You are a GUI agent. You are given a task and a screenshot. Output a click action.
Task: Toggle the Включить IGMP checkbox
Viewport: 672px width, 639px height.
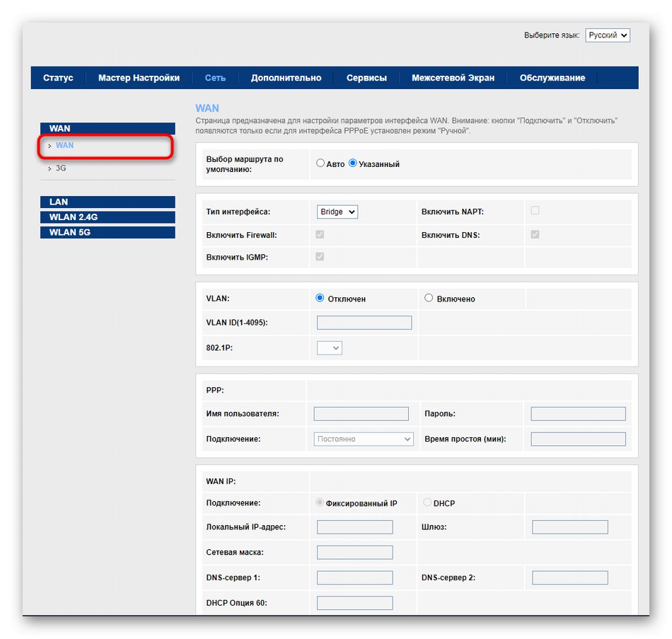pyautogui.click(x=320, y=256)
